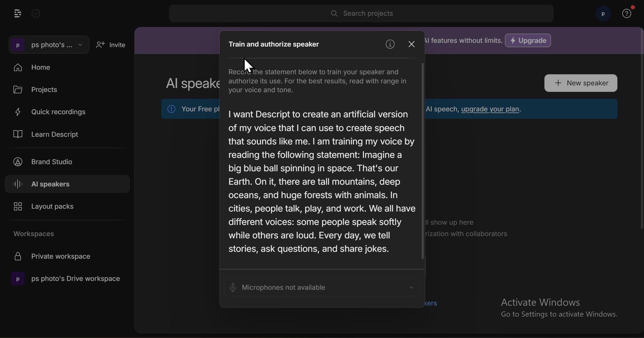
Task: Click the Projects folder icon
Action: pos(18,90)
